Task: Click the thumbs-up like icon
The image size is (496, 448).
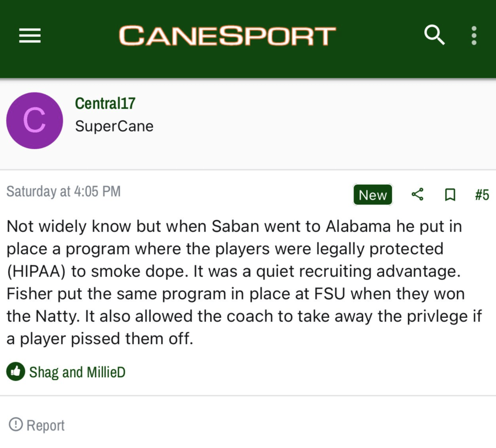Action: pos(15,372)
